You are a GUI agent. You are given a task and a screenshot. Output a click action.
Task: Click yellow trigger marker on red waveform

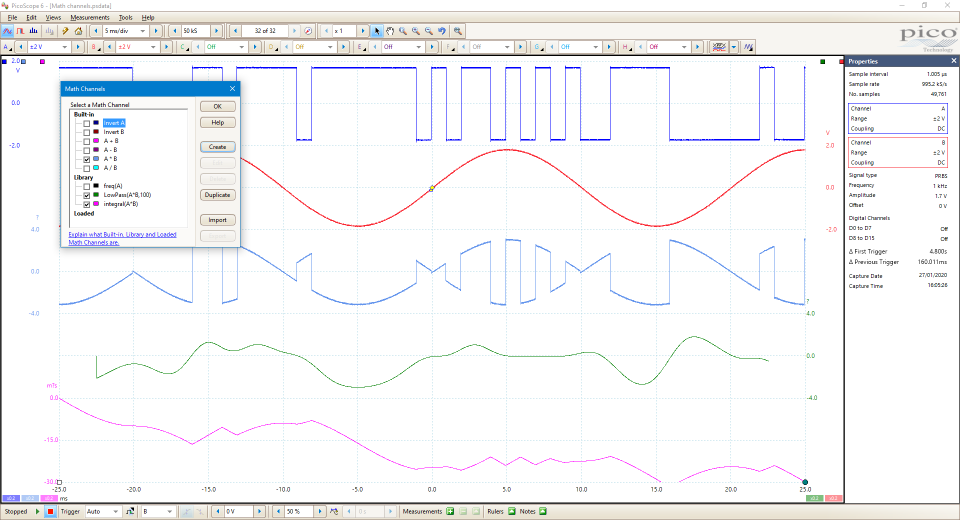click(432, 188)
